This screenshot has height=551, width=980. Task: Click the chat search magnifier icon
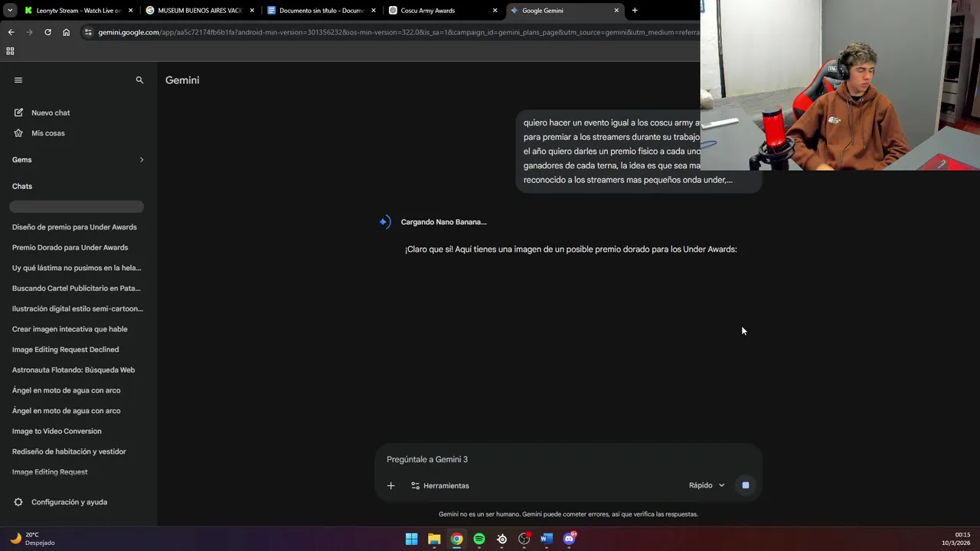click(139, 80)
